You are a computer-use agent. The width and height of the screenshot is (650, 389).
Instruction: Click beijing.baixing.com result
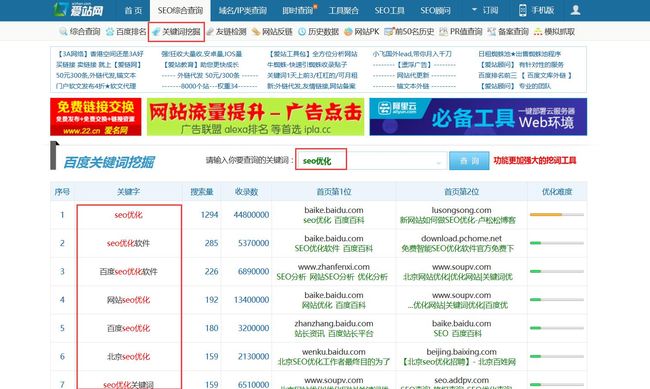click(x=461, y=352)
